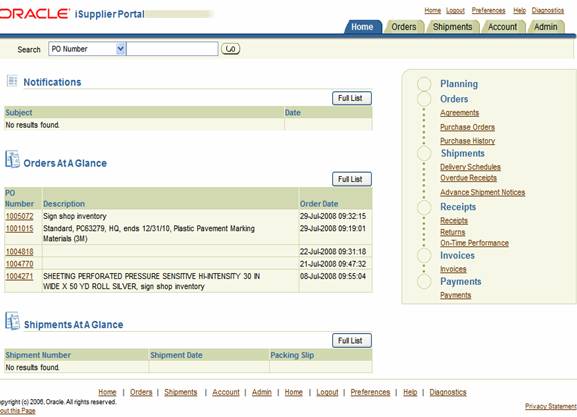This screenshot has height=417, width=577.
Task: Switch to the Shipments tab
Action: point(452,27)
